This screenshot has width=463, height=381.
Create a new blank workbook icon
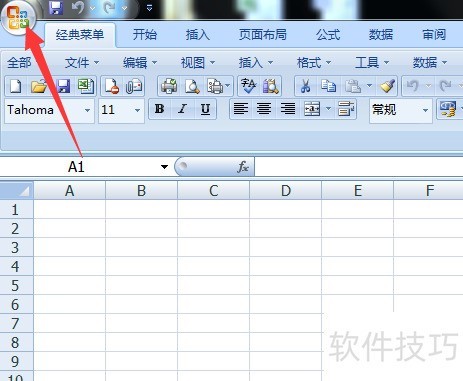(x=15, y=86)
